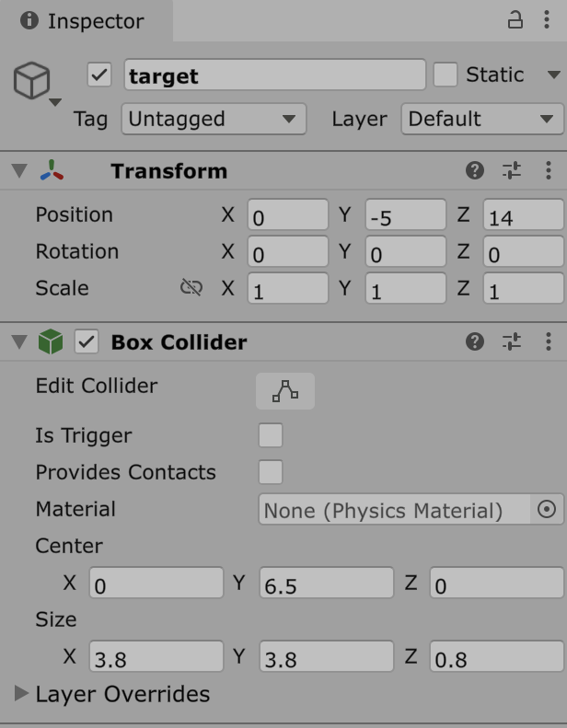Click the Size property label

pos(56,619)
